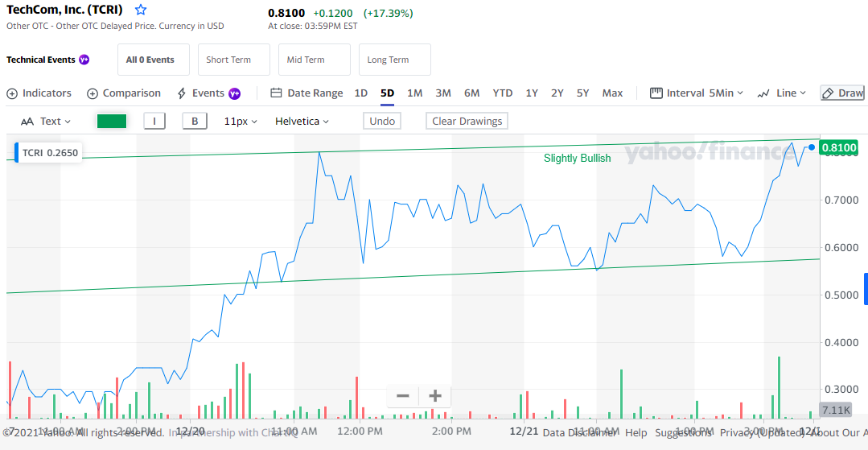Select the 3M range
This screenshot has height=450, width=868.
click(x=443, y=93)
